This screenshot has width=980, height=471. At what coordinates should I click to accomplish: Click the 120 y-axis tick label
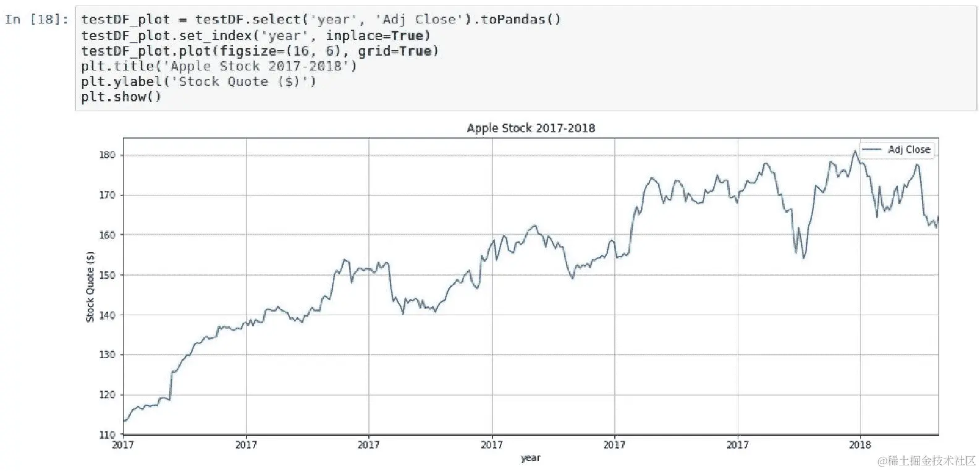[x=108, y=395]
